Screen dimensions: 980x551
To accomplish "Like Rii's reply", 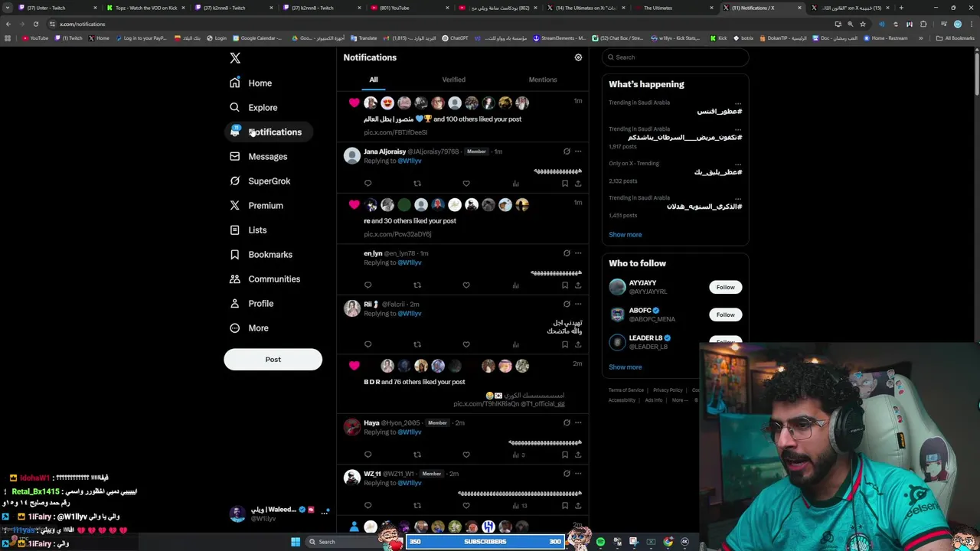I will click(466, 344).
